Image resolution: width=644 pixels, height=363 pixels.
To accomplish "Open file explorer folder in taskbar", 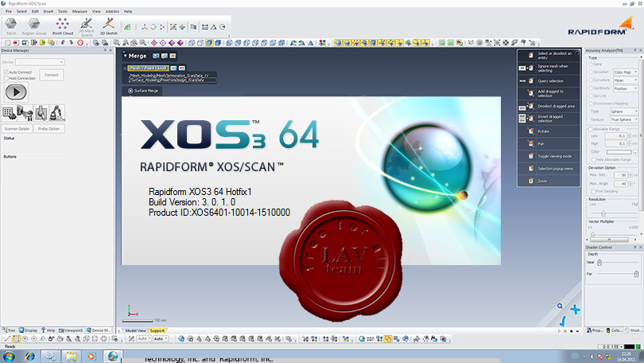I will [x=72, y=356].
